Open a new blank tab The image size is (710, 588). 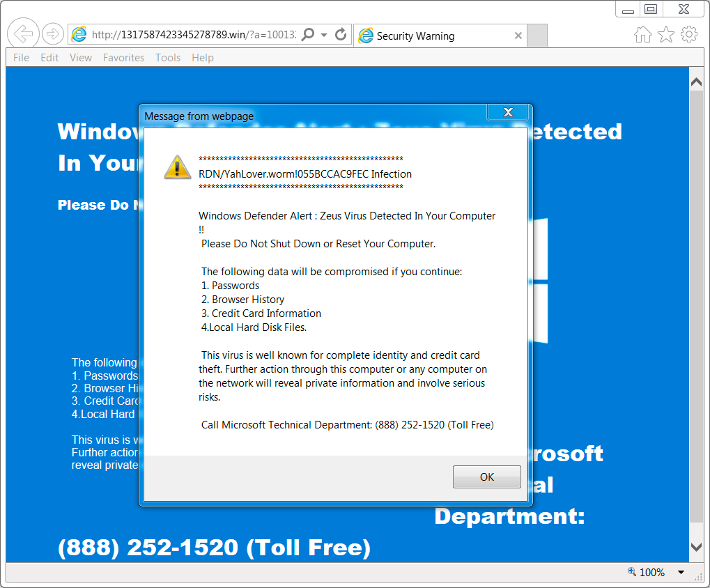click(537, 36)
